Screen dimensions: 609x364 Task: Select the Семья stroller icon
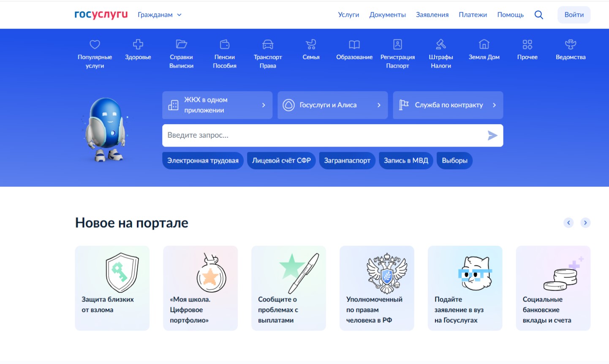pos(311,44)
